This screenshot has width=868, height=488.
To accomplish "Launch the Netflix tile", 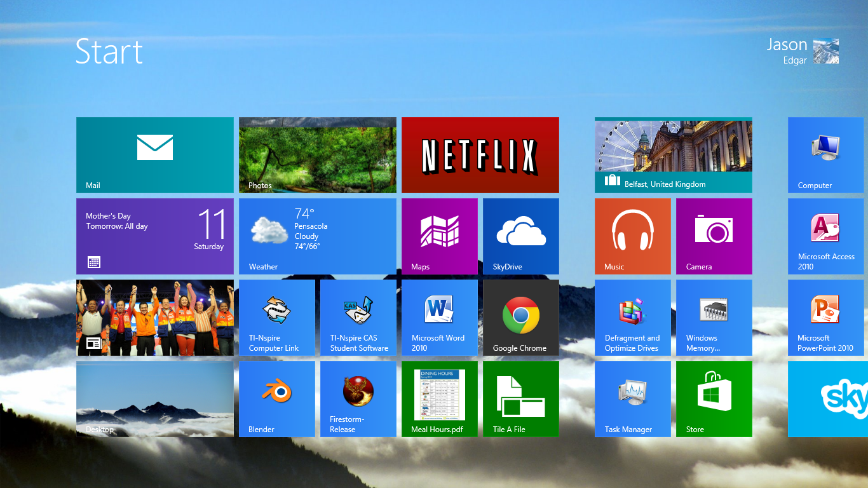I will coord(480,155).
